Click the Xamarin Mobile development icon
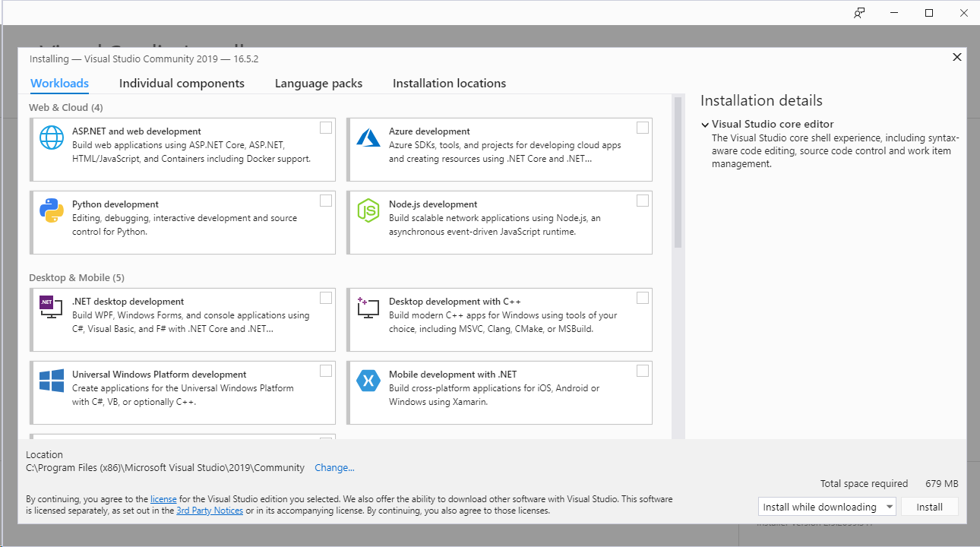The width and height of the screenshot is (980, 547). 368,381
